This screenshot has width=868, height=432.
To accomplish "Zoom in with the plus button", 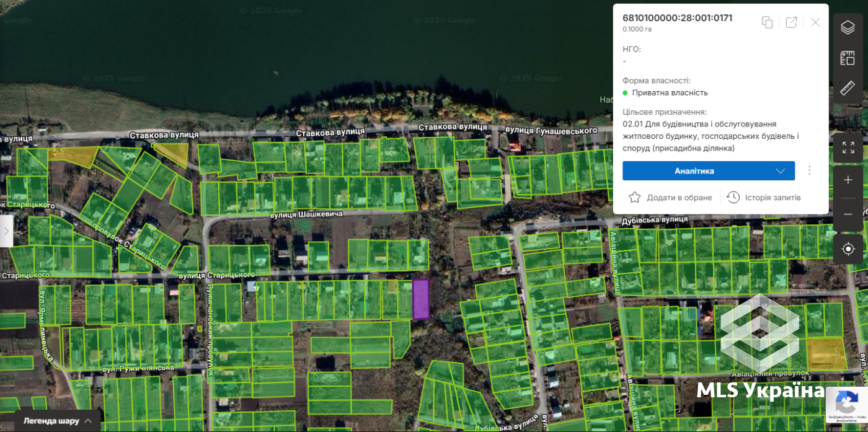I will [848, 180].
